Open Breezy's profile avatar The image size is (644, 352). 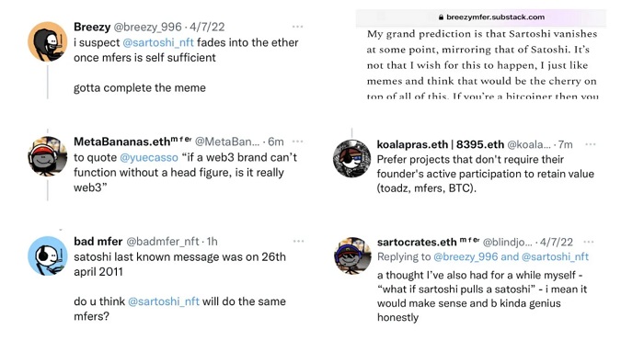click(x=48, y=42)
